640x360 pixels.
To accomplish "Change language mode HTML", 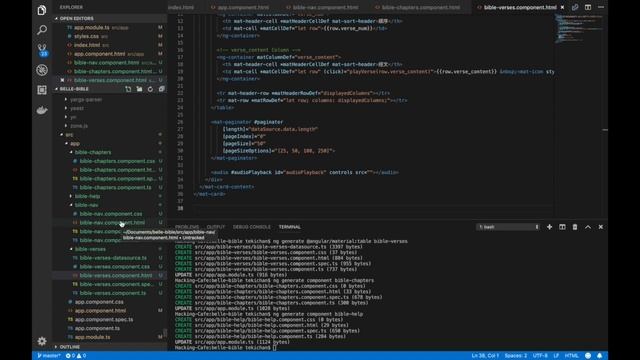I will [x=571, y=356].
